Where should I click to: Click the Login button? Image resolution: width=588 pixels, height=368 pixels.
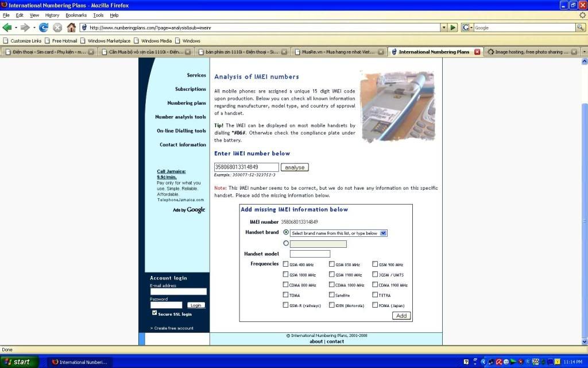tap(196, 305)
